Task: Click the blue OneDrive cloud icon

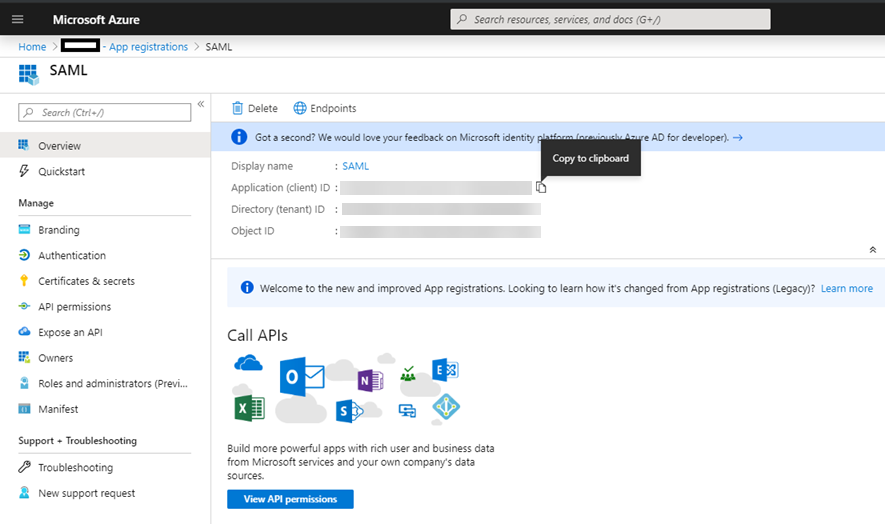Action: 248,363
